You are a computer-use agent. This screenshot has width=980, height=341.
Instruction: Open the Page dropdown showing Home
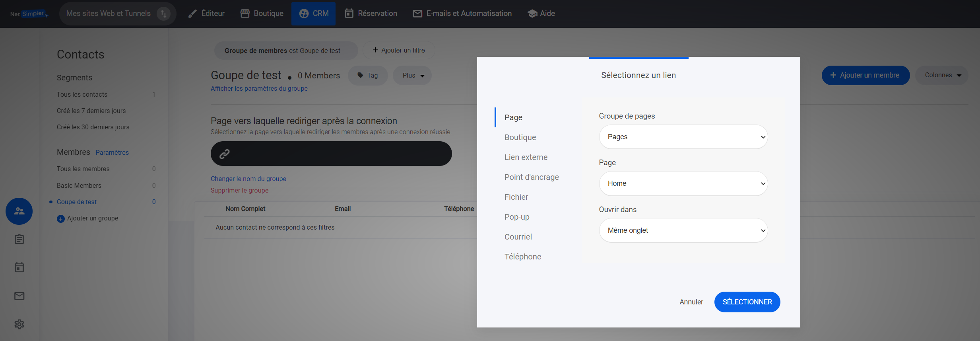click(x=683, y=183)
